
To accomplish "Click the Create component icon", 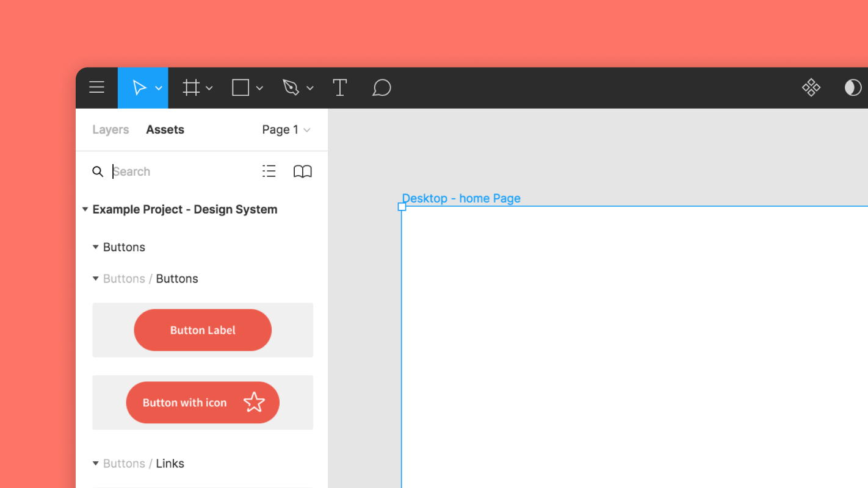I will (811, 88).
